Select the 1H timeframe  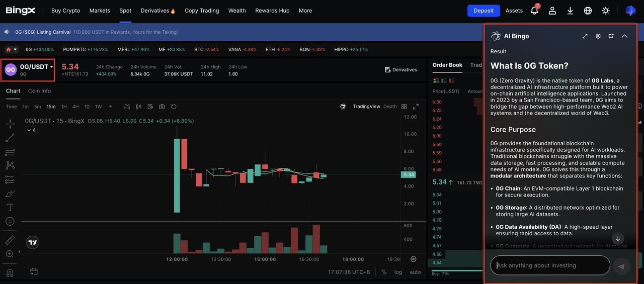pos(64,107)
